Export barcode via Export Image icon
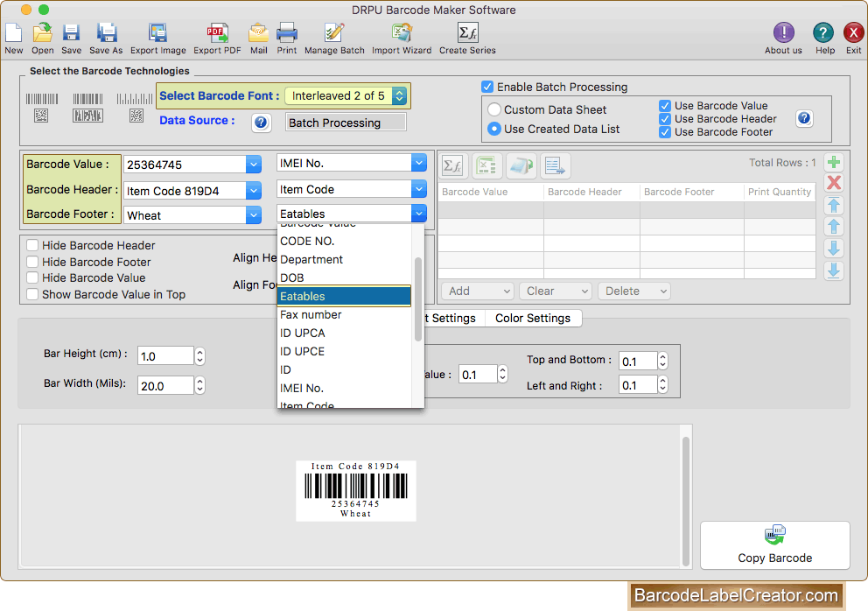Viewport: 868px width, 611px height. pos(157,32)
